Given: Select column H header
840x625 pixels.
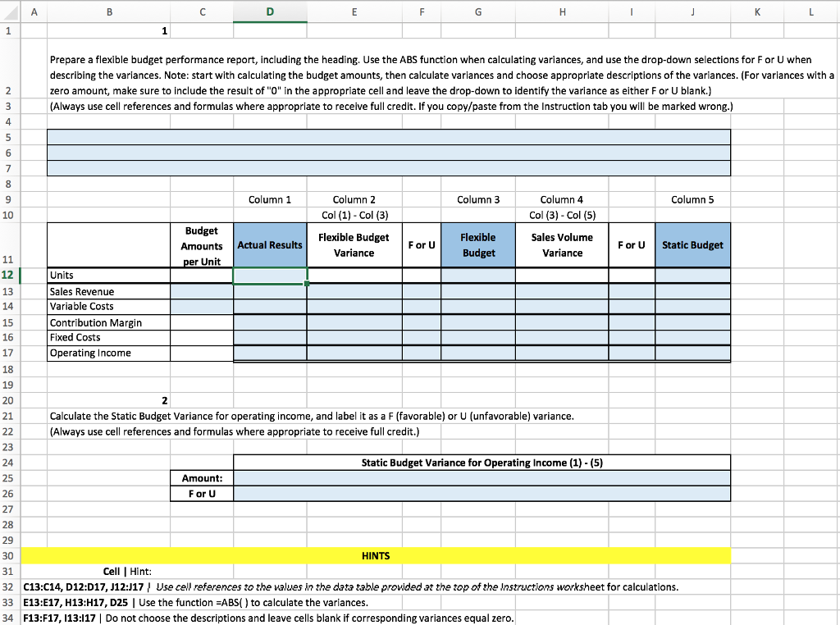Looking at the screenshot, I should coord(562,11).
